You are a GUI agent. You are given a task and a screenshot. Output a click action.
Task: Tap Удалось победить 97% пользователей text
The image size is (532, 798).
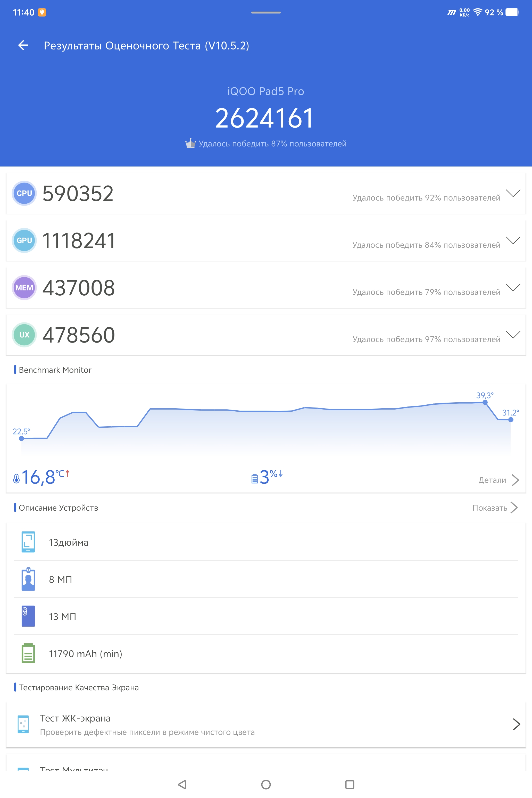(x=427, y=339)
